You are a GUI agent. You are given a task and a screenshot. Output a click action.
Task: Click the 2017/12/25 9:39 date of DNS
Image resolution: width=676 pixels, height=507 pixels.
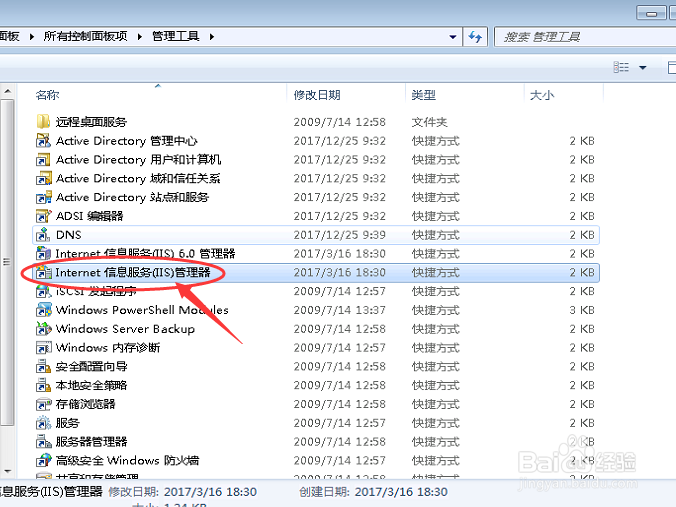[x=339, y=235]
